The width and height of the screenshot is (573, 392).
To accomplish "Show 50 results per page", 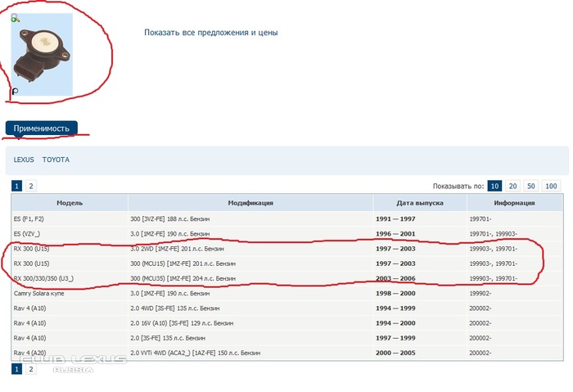I will [x=532, y=186].
